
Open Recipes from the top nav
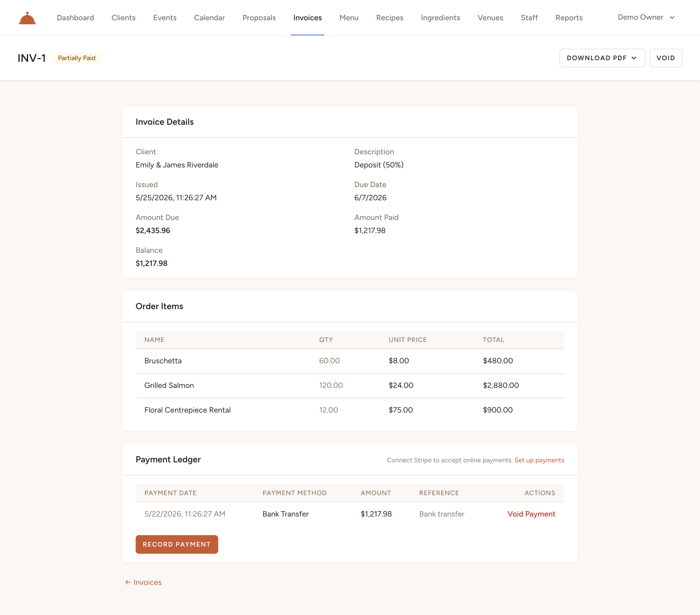click(390, 18)
